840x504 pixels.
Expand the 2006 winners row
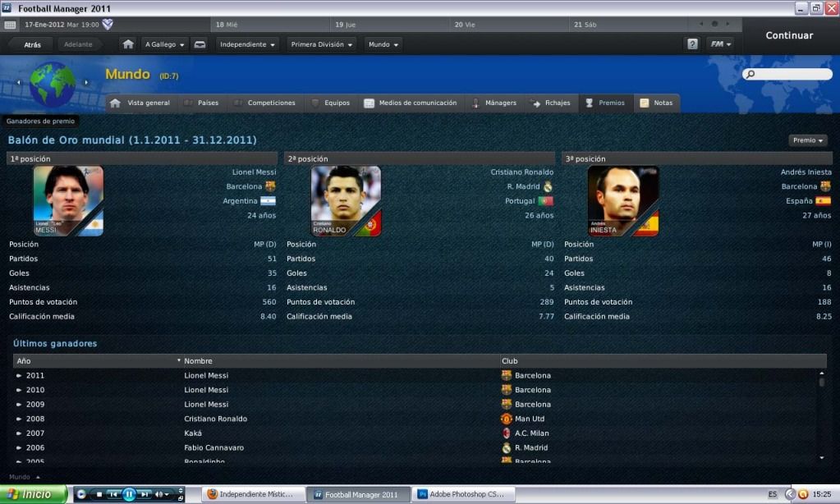[19, 447]
